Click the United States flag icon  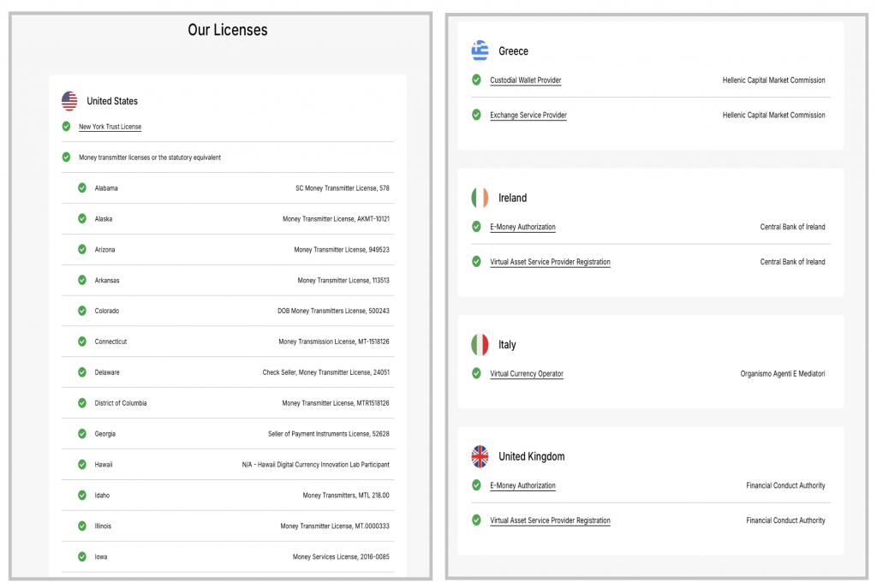coord(69,101)
